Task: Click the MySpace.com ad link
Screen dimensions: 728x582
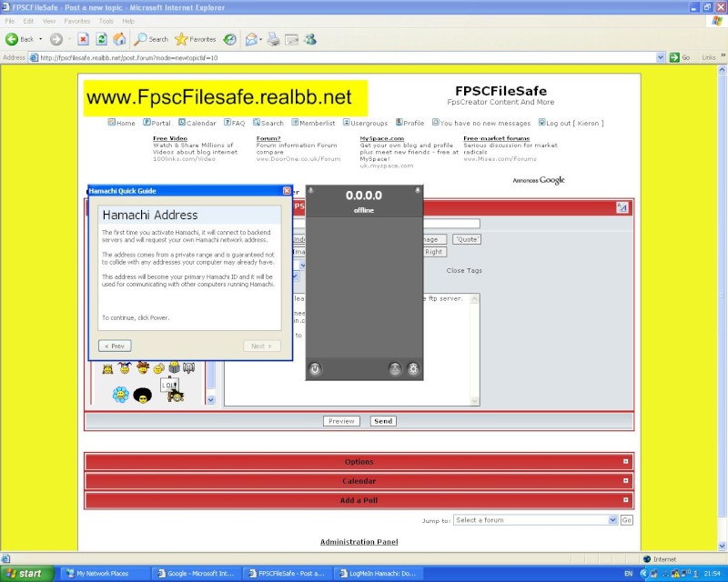Action: click(381, 138)
